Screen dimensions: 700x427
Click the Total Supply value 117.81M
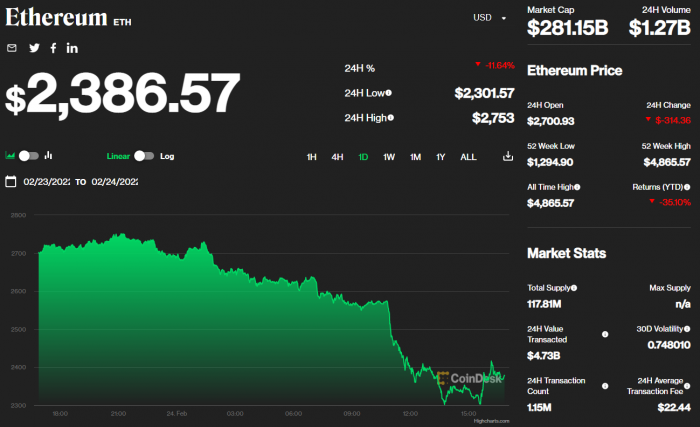544,304
